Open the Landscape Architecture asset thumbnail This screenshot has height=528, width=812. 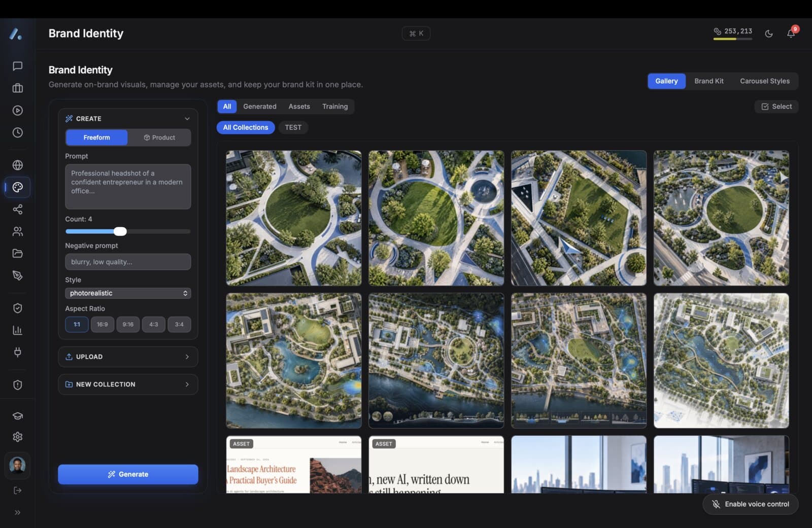click(x=294, y=465)
